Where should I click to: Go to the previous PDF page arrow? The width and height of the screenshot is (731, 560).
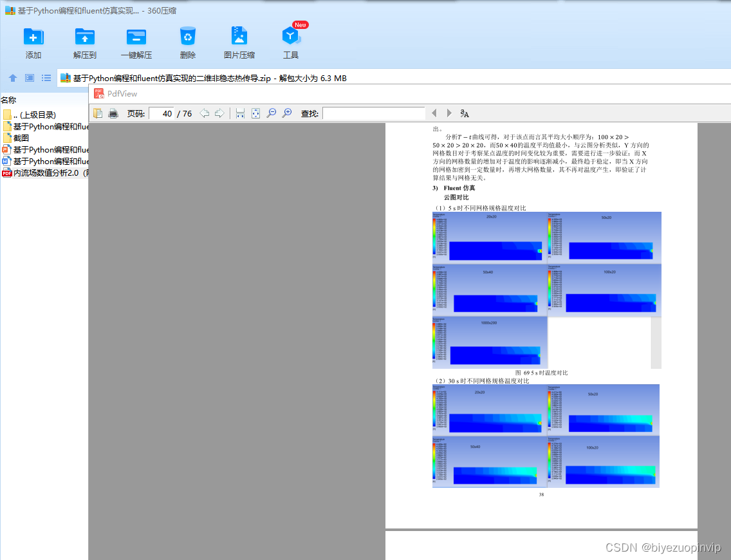[205, 113]
